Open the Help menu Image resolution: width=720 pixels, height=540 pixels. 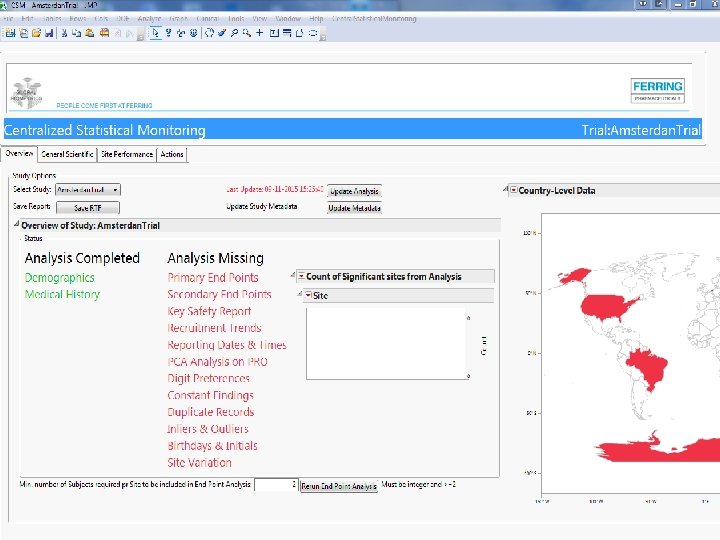pos(316,19)
